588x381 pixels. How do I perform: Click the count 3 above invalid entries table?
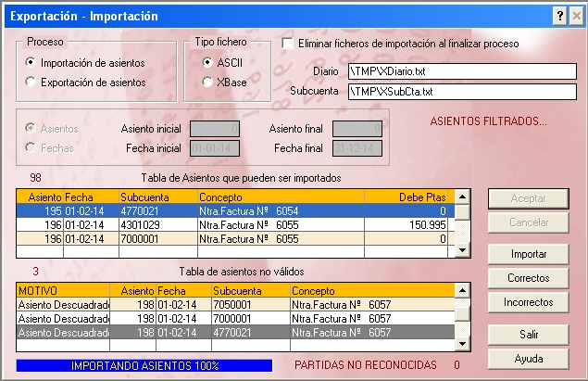click(x=35, y=271)
